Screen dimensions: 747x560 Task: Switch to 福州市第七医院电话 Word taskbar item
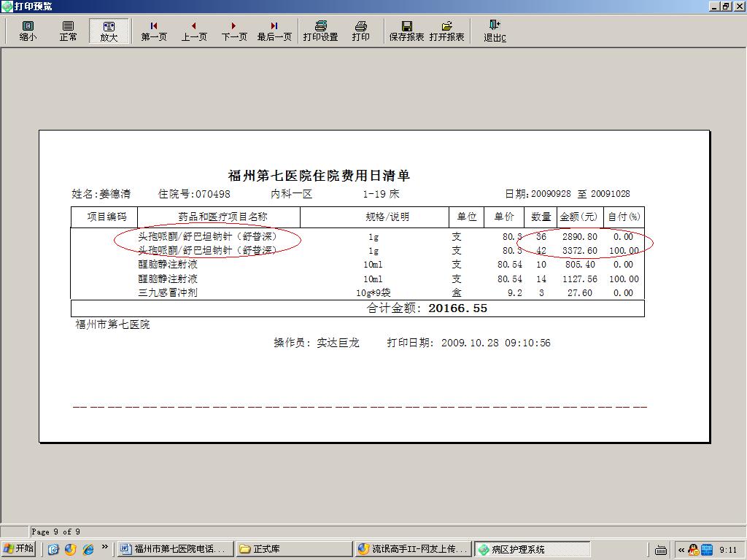(x=175, y=549)
